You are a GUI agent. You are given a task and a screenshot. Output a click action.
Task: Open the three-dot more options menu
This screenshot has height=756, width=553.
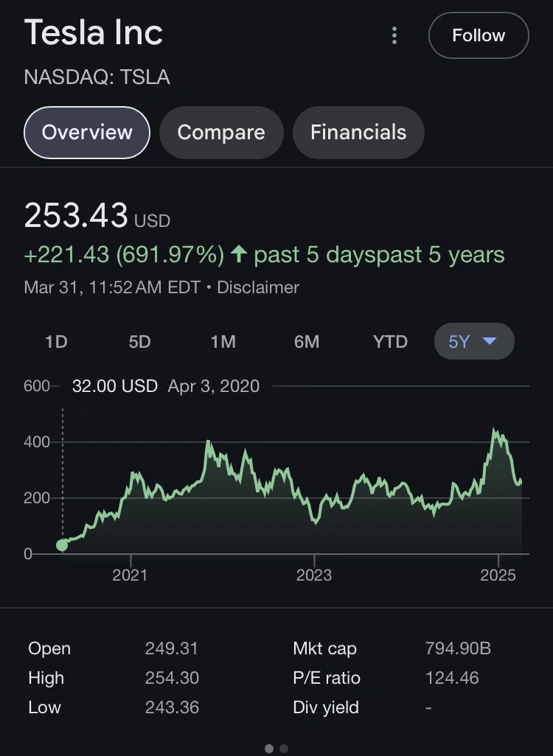(x=395, y=35)
